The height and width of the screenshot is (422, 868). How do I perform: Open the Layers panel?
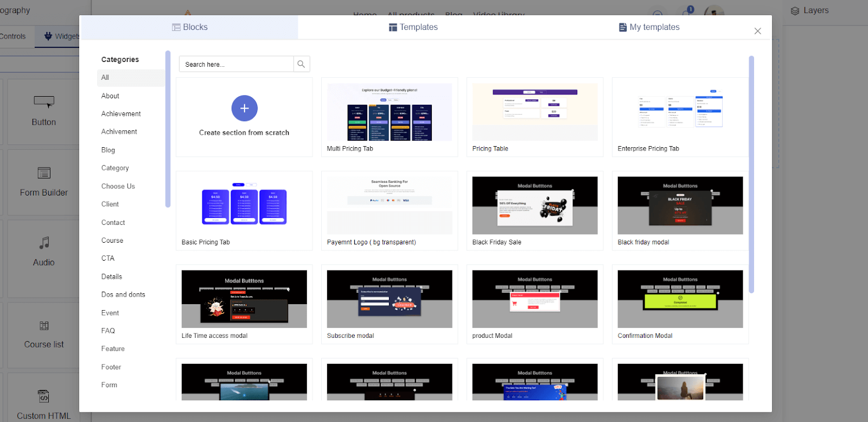click(809, 10)
